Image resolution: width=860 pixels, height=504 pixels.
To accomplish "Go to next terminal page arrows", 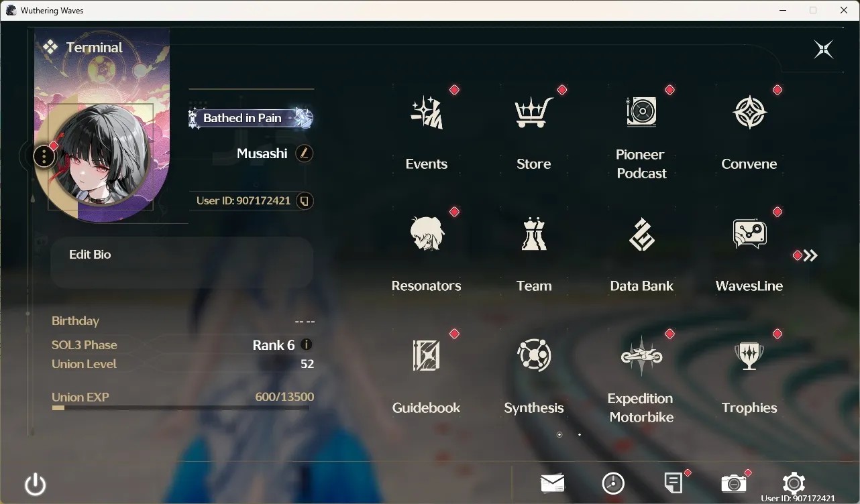I will 810,255.
